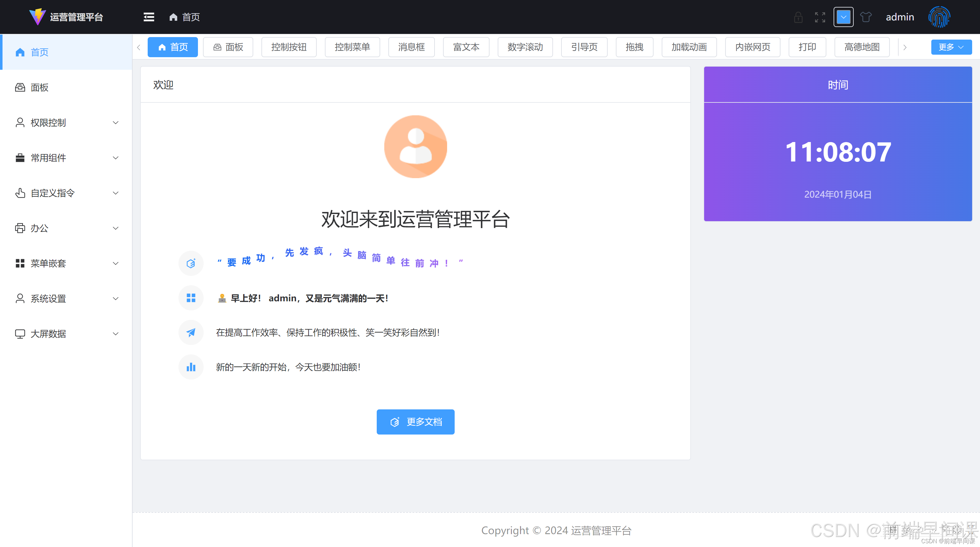
Task: Click the 时间 card header
Action: 838,85
